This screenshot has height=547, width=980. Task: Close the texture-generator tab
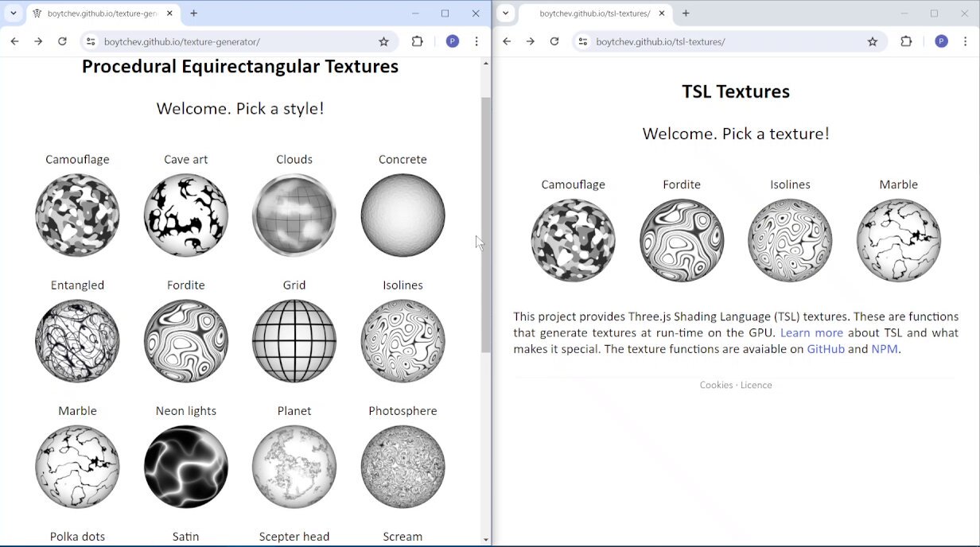(x=169, y=14)
